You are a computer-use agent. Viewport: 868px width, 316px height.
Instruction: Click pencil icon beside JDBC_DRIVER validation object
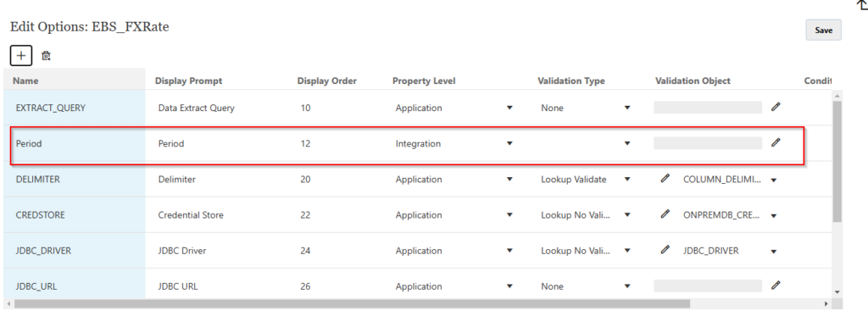point(665,250)
